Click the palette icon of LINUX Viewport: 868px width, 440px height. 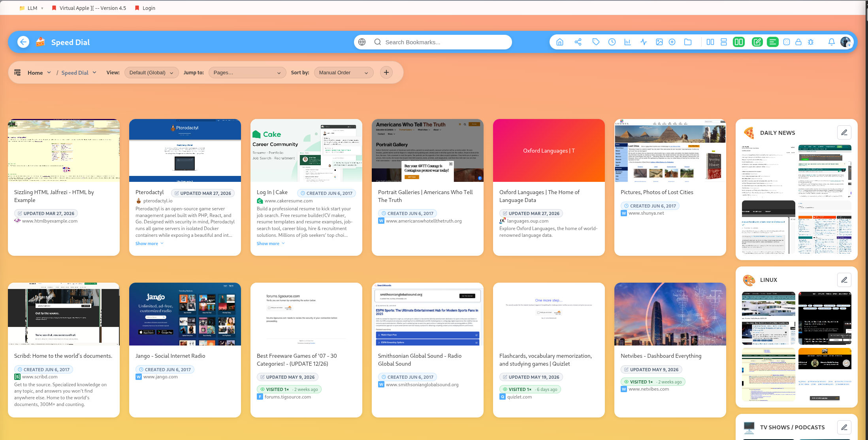coord(749,280)
